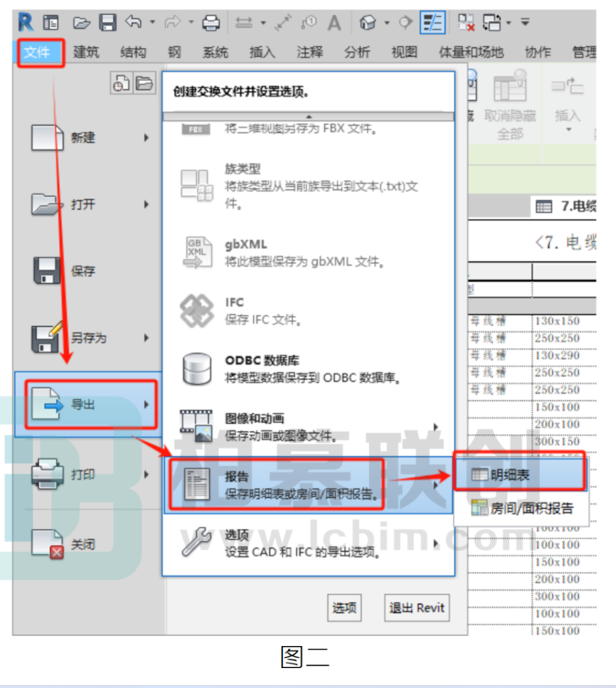Click the scroll-up arrow bar of export list
616x688 pixels.
click(x=309, y=117)
